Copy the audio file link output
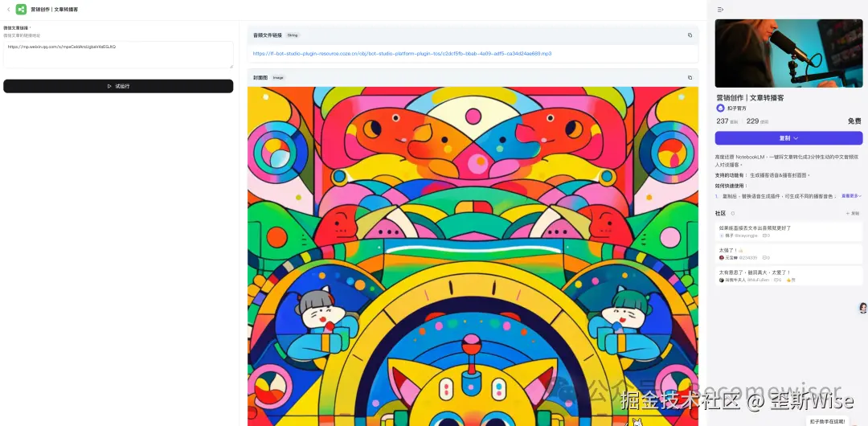This screenshot has width=868, height=426. [690, 35]
